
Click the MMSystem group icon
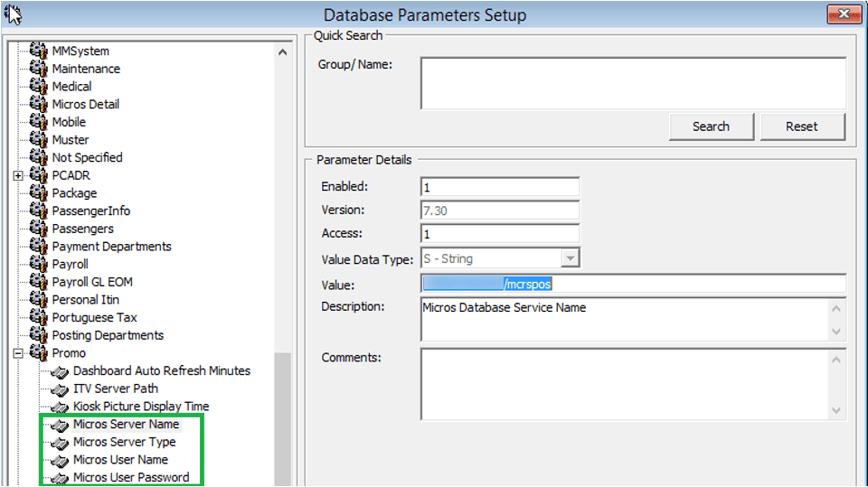coord(38,51)
